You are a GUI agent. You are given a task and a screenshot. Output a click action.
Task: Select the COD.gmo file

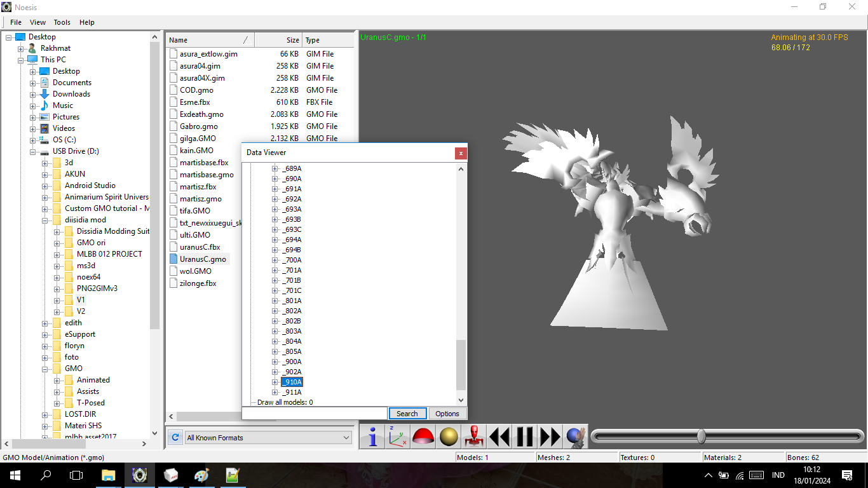click(196, 90)
